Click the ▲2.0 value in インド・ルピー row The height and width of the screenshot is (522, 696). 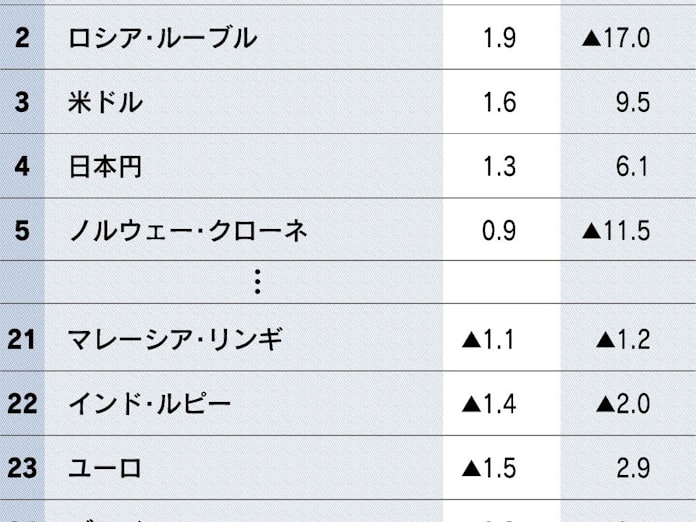click(623, 404)
